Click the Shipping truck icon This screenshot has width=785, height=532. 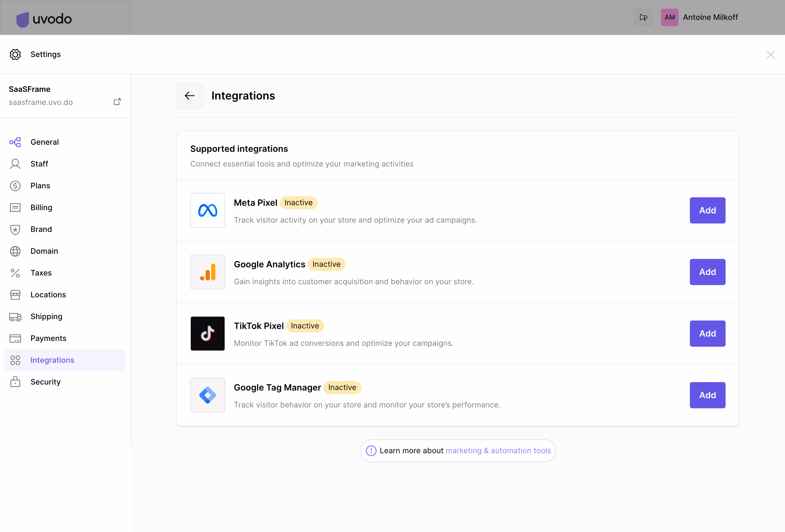pyautogui.click(x=15, y=316)
